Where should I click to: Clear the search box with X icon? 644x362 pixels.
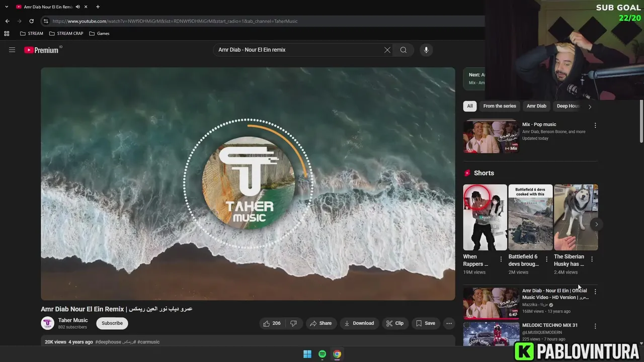[x=387, y=50]
